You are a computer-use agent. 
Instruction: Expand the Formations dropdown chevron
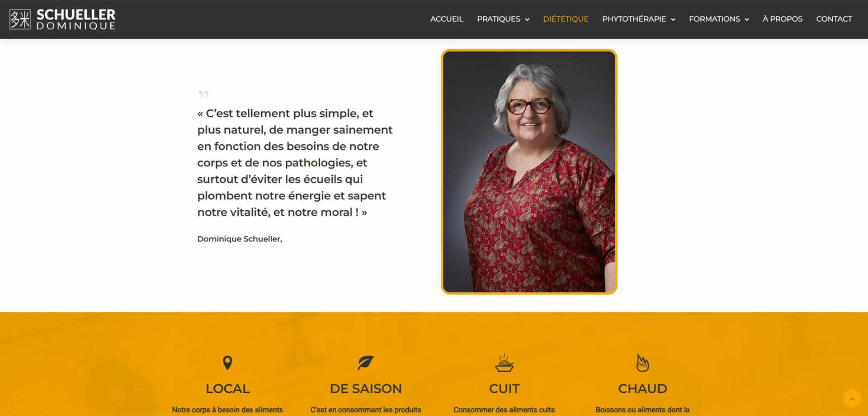(x=747, y=19)
